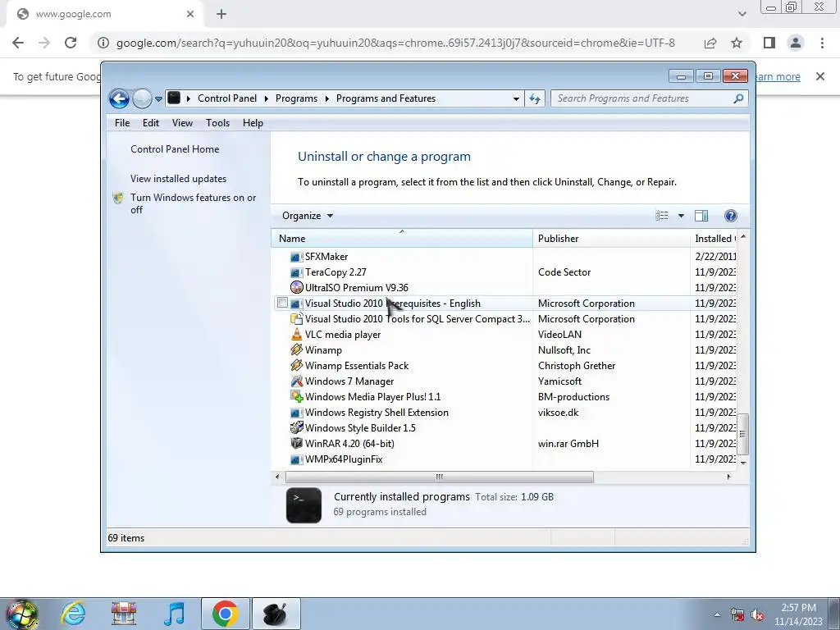
Task: Open the Help menu
Action: click(253, 123)
